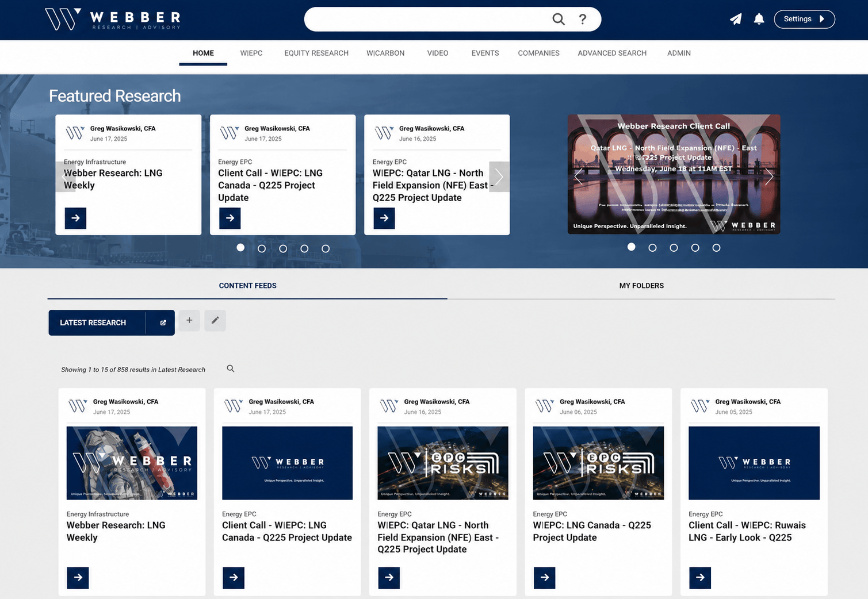Open LNG Weekly thumbnail in Latest Research
868x599 pixels.
click(132, 463)
